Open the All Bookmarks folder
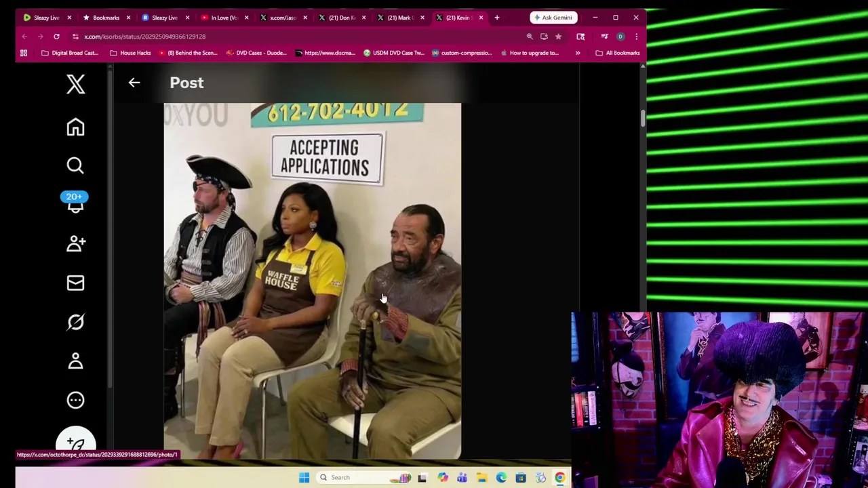The width and height of the screenshot is (868, 488). (x=618, y=53)
